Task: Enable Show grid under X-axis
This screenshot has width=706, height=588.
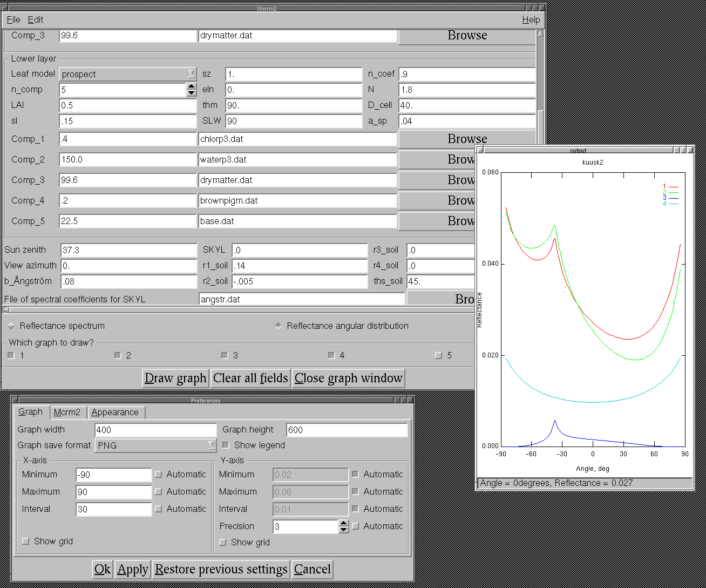Action: pyautogui.click(x=25, y=542)
